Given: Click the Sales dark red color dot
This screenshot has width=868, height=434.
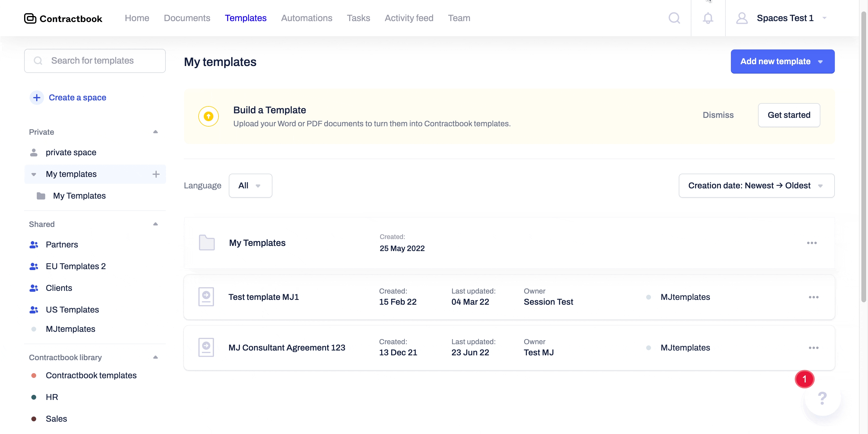Looking at the screenshot, I should click(34, 419).
